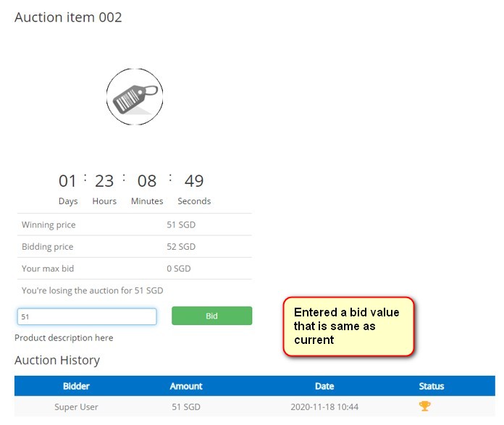
Task: Click the countdown days value 01
Action: [67, 181]
